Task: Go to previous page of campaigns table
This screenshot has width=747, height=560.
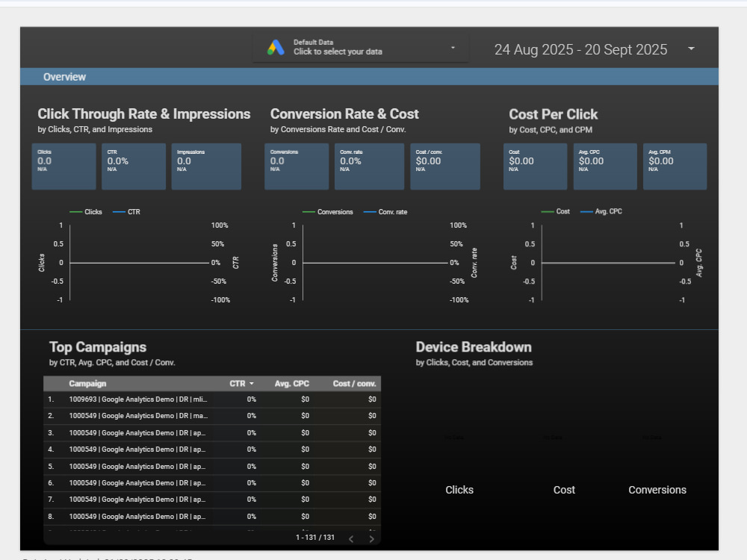Action: point(351,538)
